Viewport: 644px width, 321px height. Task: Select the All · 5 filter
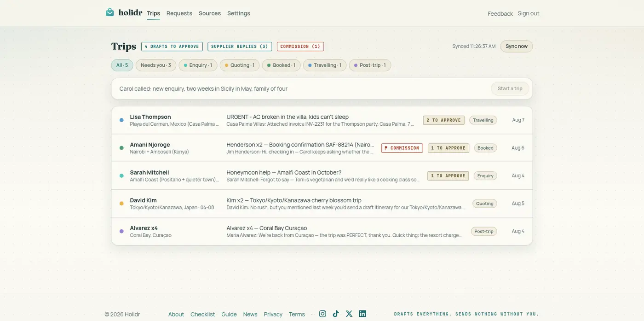[122, 65]
